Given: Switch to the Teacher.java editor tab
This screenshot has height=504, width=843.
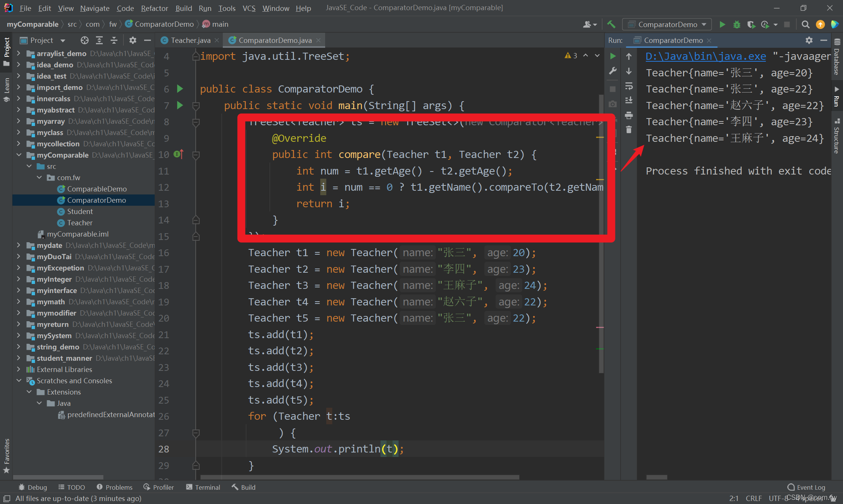Looking at the screenshot, I should click(x=190, y=40).
